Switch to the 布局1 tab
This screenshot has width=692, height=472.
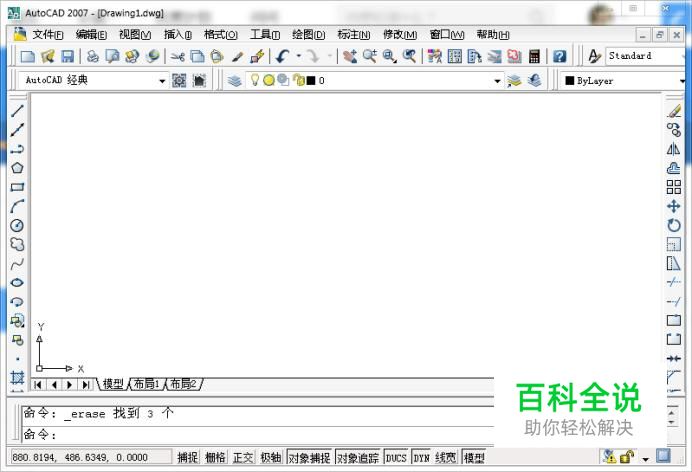coord(147,384)
